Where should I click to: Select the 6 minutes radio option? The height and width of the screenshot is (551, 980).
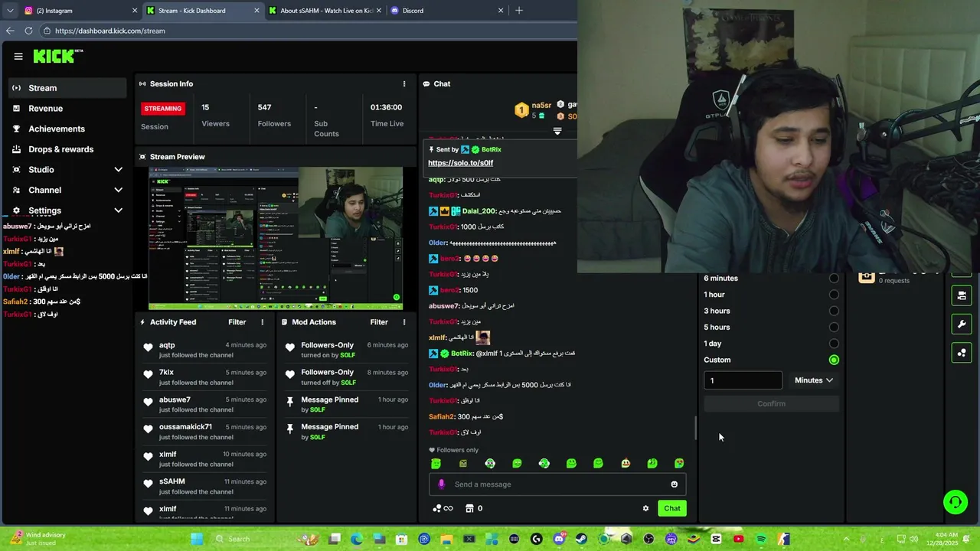pos(834,279)
